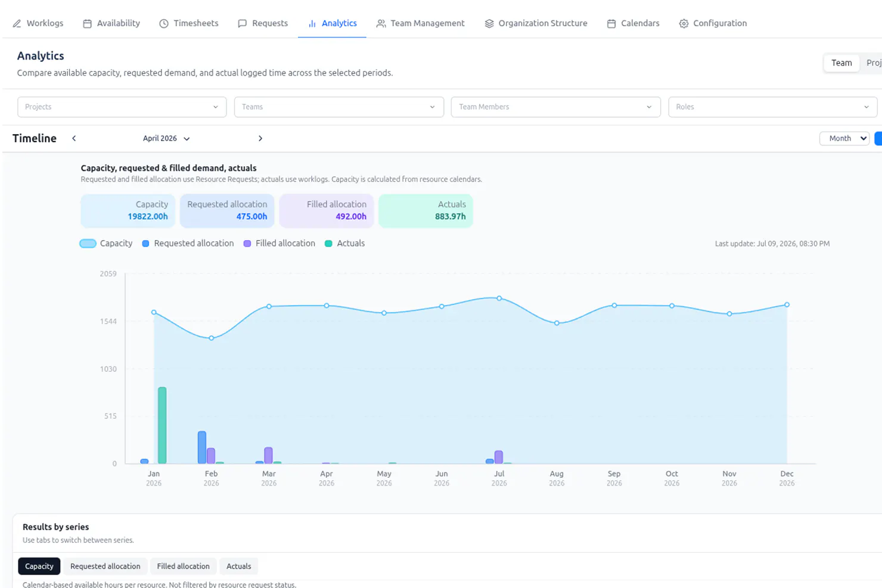This screenshot has height=588, width=882.
Task: Select the Requested allocation results tab
Action: pos(105,566)
